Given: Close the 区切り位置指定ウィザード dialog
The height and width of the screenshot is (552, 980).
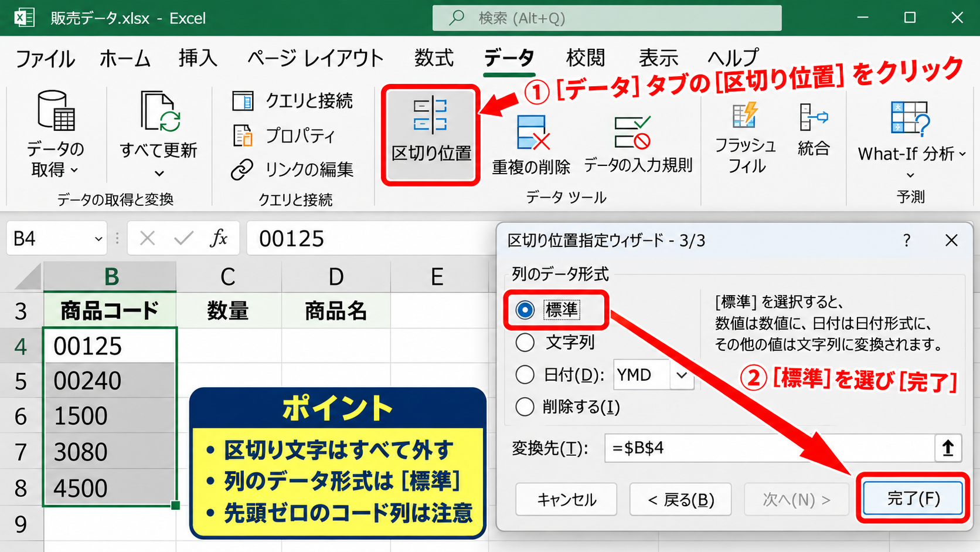Looking at the screenshot, I should (951, 241).
